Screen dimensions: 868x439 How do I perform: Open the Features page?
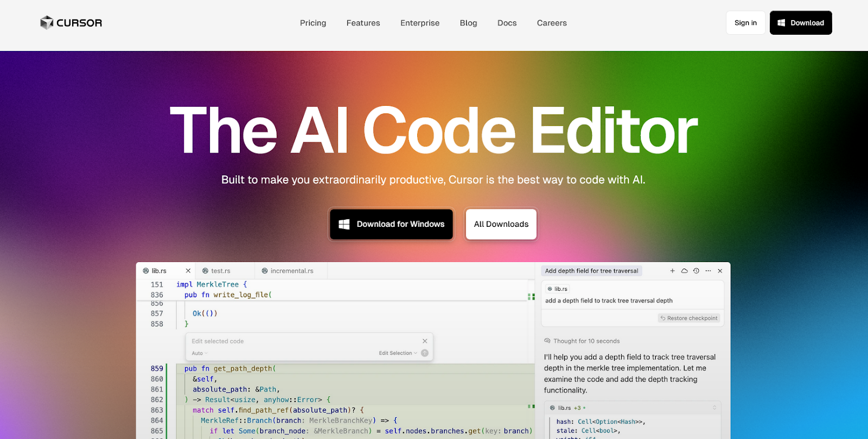363,23
